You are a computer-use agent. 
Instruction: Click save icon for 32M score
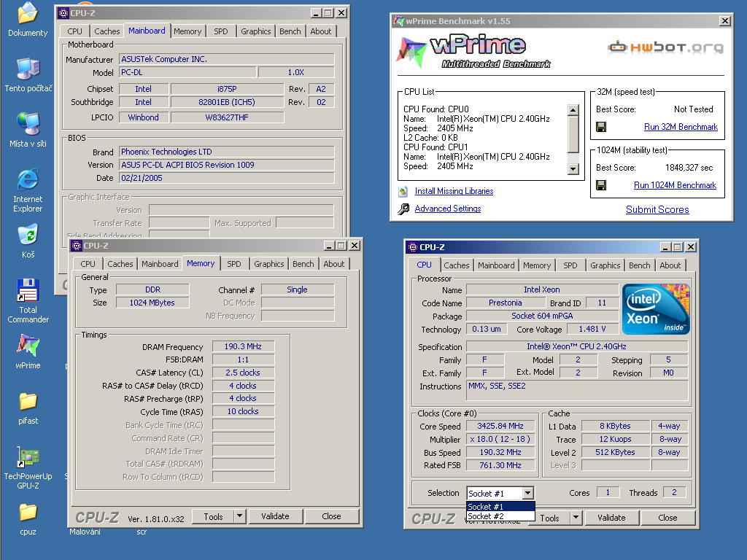[601, 127]
